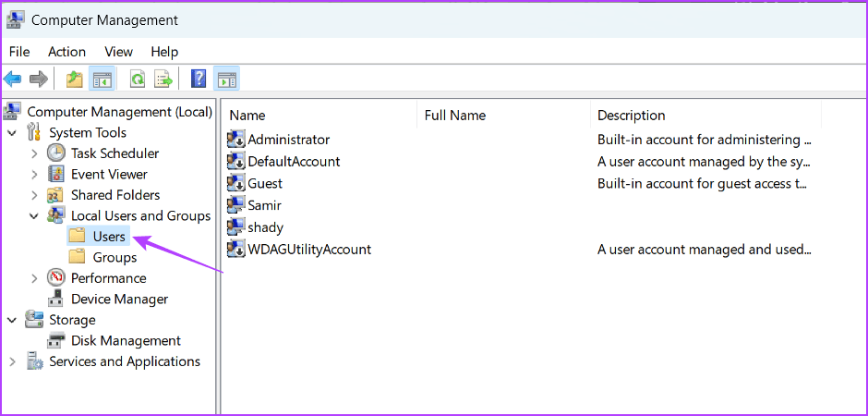This screenshot has height=416, width=868.
Task: Expand the Services and Applications node
Action: 12,361
